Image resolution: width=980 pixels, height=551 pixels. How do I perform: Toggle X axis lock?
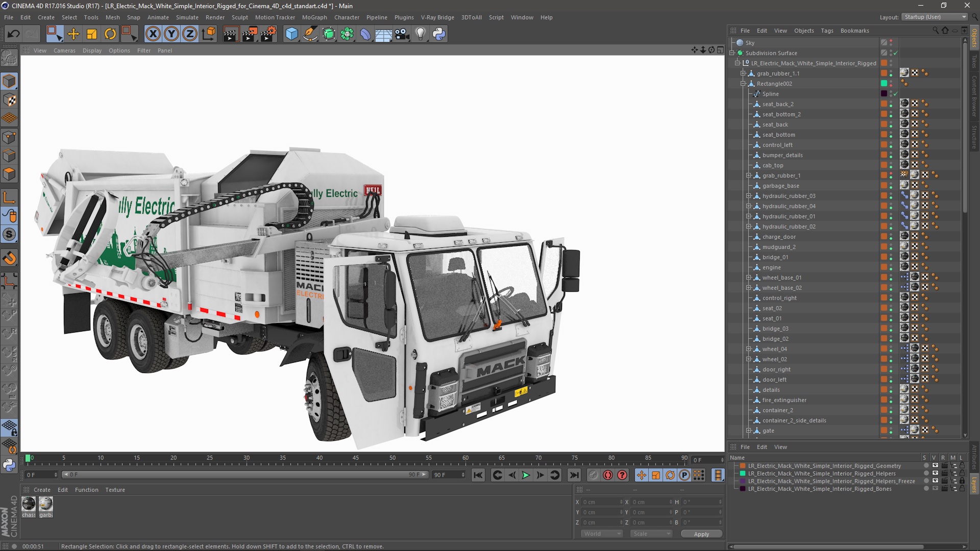tap(153, 34)
